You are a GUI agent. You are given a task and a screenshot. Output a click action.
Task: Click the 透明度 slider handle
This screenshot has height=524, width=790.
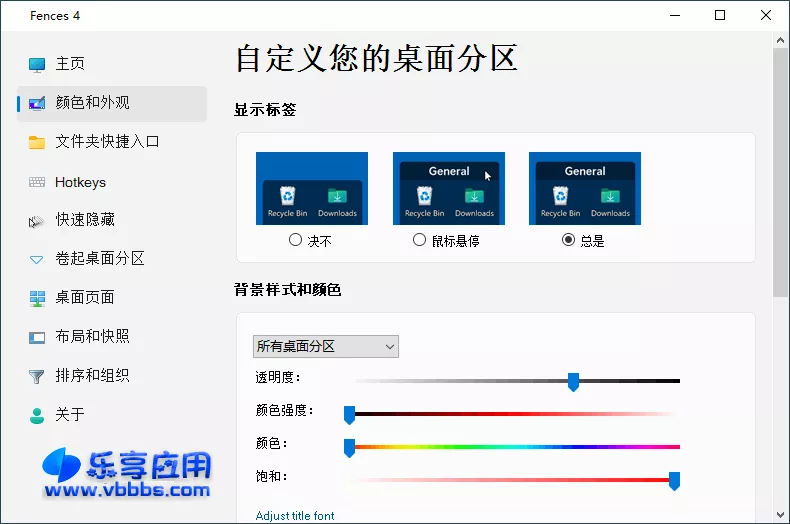573,382
